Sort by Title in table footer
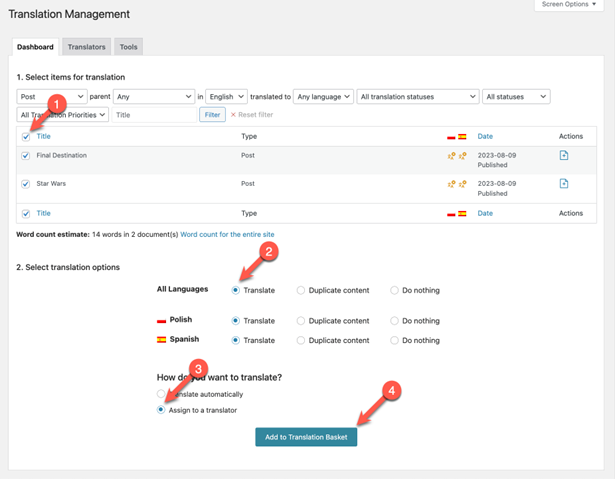Image resolution: width=615 pixels, height=479 pixels. (44, 213)
